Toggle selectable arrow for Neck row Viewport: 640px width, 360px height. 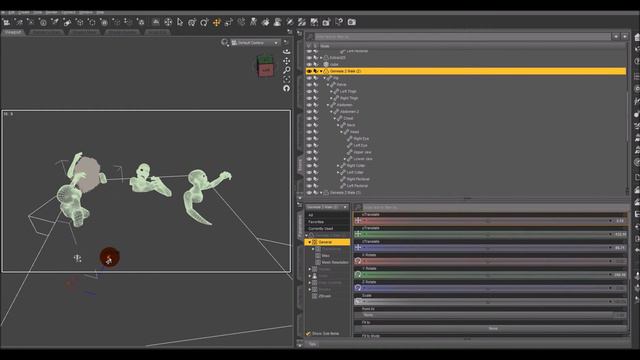point(316,125)
